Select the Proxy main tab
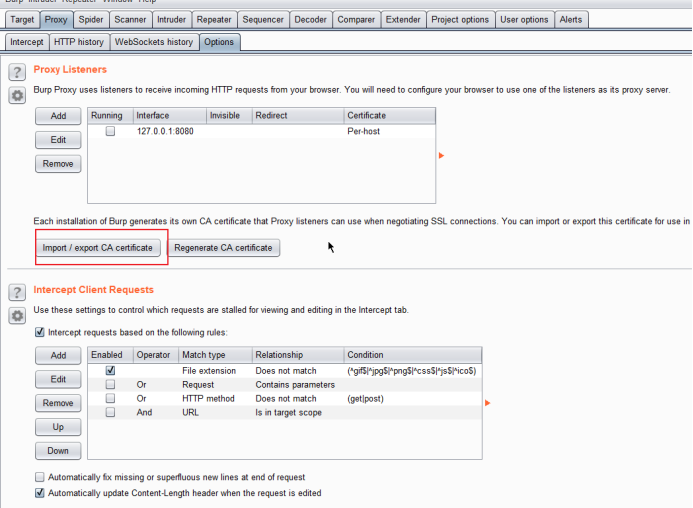Image resolution: width=693 pixels, height=508 pixels. [x=56, y=20]
